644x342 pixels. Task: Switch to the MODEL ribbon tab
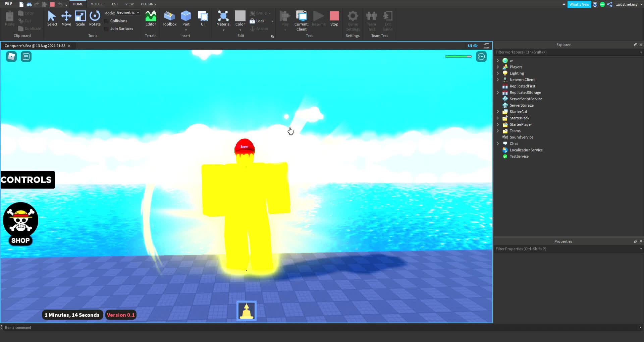click(96, 4)
